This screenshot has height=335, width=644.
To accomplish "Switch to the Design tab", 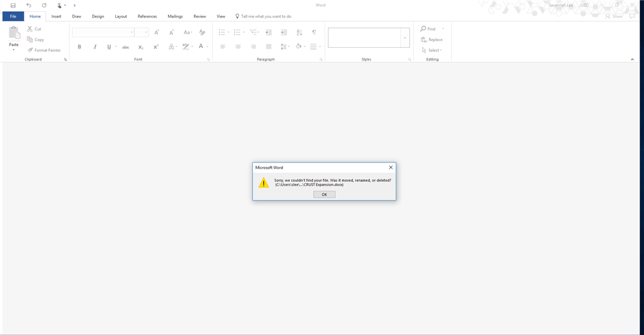I will pos(97,16).
